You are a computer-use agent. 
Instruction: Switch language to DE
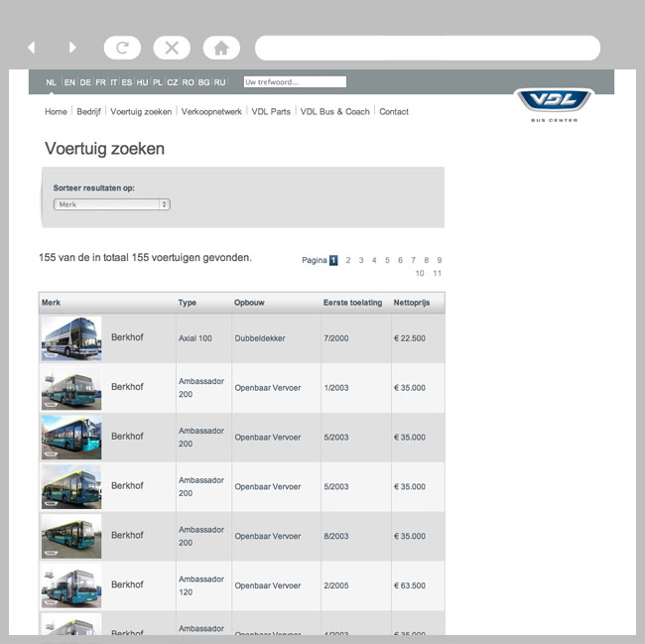click(x=85, y=82)
